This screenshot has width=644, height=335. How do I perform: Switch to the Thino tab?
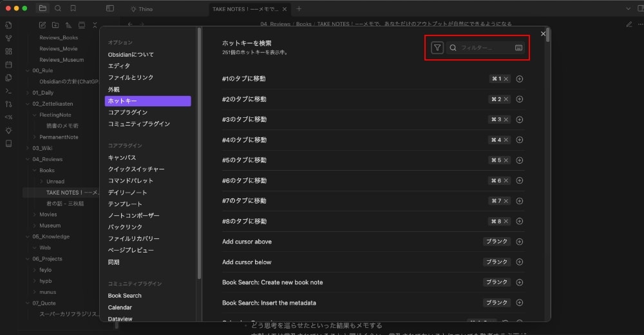142,8
